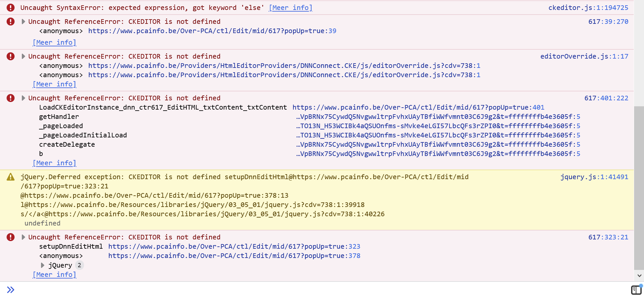Open the editorOverride.js:1:17 location link

(x=584, y=56)
